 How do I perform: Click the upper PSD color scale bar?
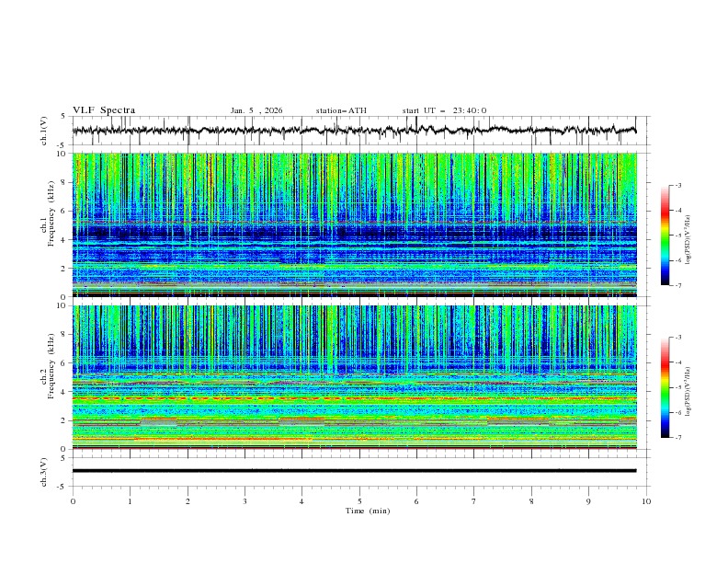[x=665, y=236]
